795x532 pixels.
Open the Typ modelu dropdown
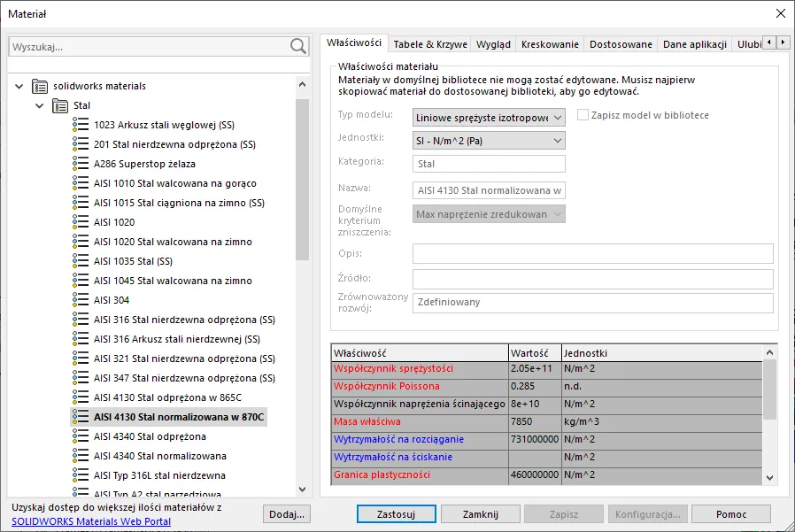tap(489, 118)
